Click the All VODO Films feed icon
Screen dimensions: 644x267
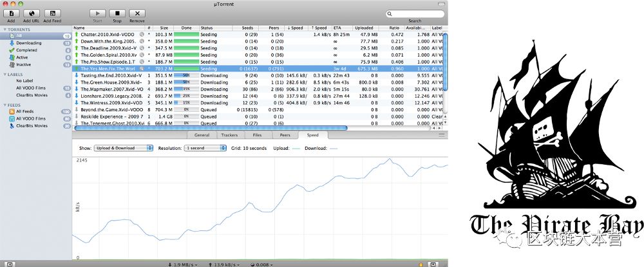tap(12, 118)
